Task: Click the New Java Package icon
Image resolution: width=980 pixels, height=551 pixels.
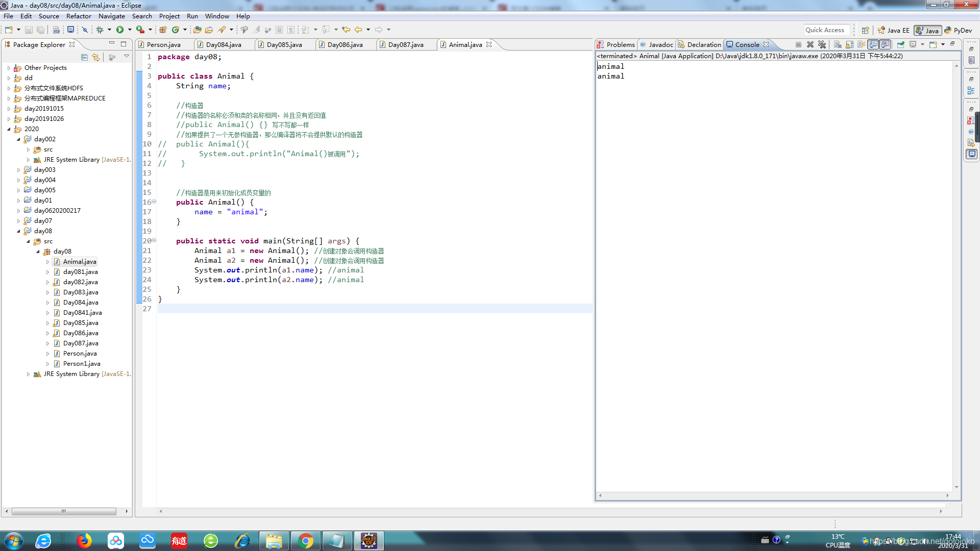Action: click(x=163, y=30)
